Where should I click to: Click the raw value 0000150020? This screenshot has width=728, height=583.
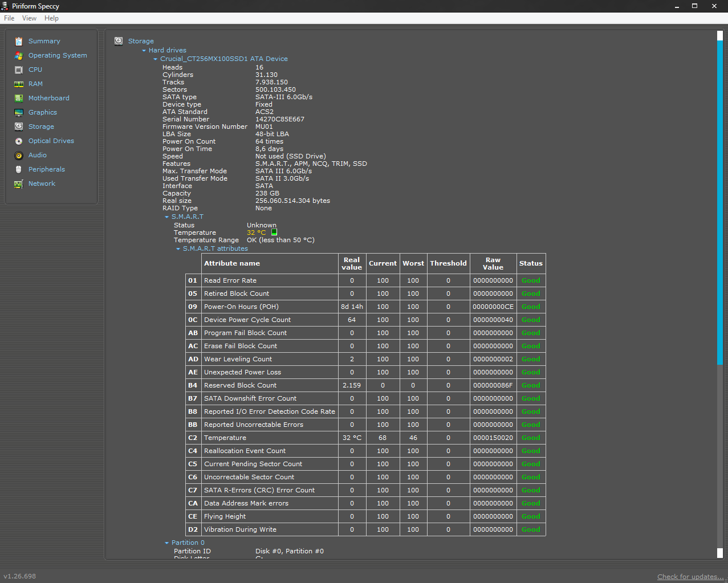point(493,438)
